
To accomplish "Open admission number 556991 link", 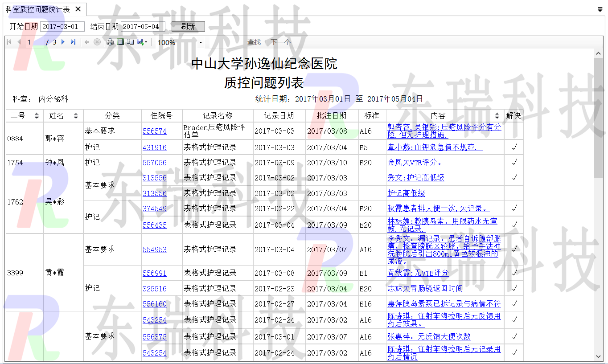I will [155, 273].
